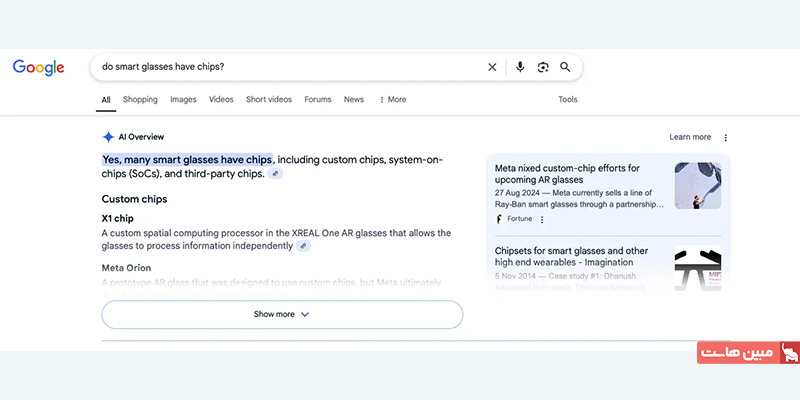The width and height of the screenshot is (800, 400).
Task: Open the Tools options
Action: coord(568,99)
